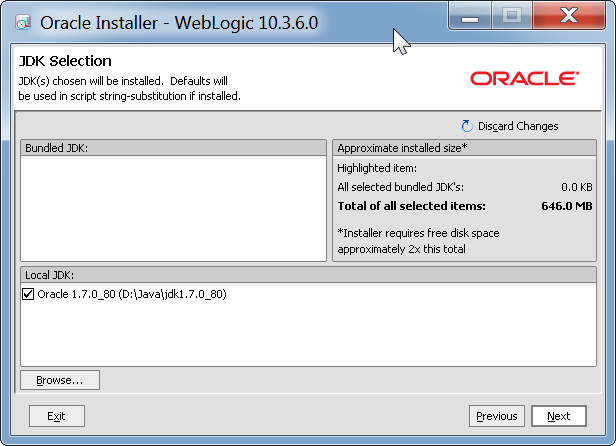The width and height of the screenshot is (616, 446).
Task: Click the Total of all selected items label
Action: (x=411, y=206)
